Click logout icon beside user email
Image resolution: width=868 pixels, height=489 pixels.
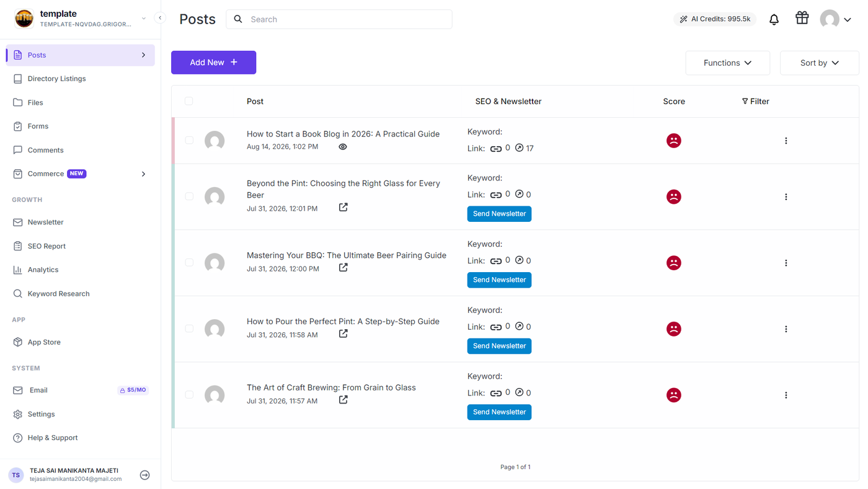coord(144,475)
